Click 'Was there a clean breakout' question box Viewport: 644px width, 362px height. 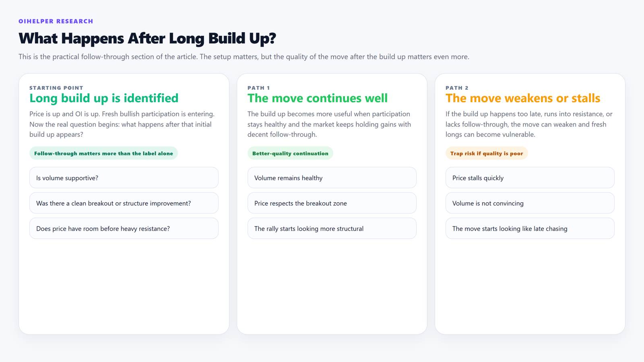tap(124, 203)
